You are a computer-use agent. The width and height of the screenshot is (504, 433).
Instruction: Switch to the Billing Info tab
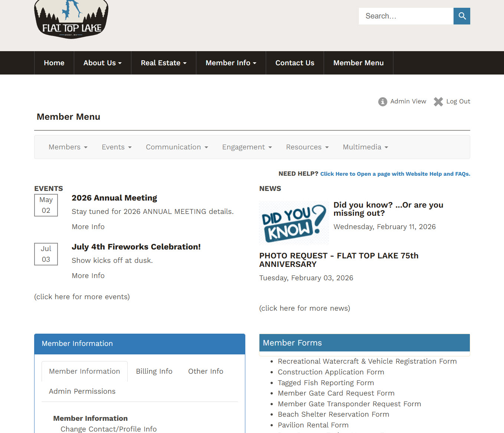pyautogui.click(x=154, y=371)
